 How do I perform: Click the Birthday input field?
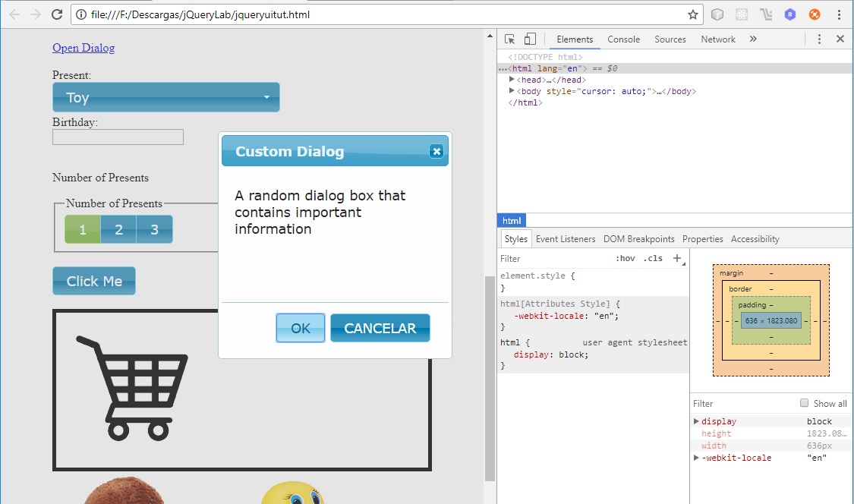pyautogui.click(x=118, y=137)
